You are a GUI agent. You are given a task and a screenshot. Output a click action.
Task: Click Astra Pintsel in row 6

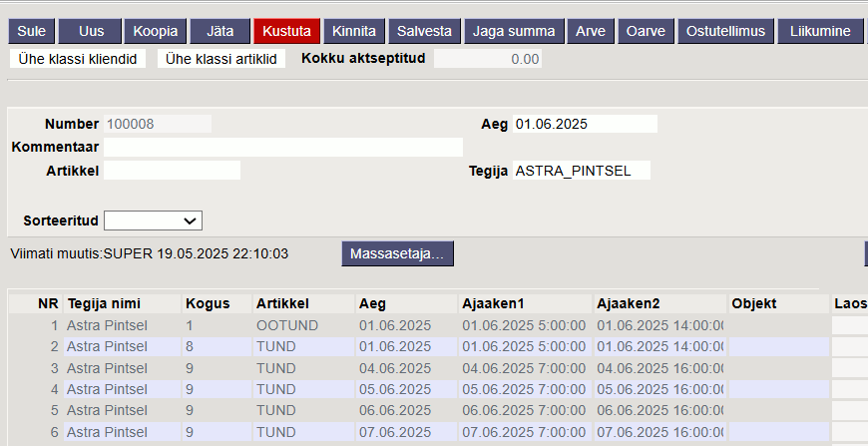pos(122,432)
